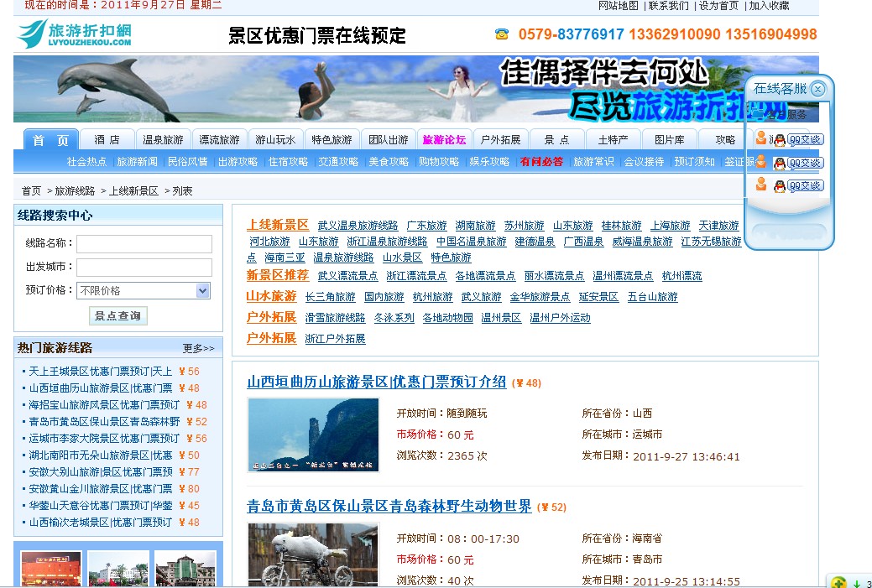Screen dimensions: 872x588
Task: Switch to the 旅游论坛 tab
Action: (443, 139)
